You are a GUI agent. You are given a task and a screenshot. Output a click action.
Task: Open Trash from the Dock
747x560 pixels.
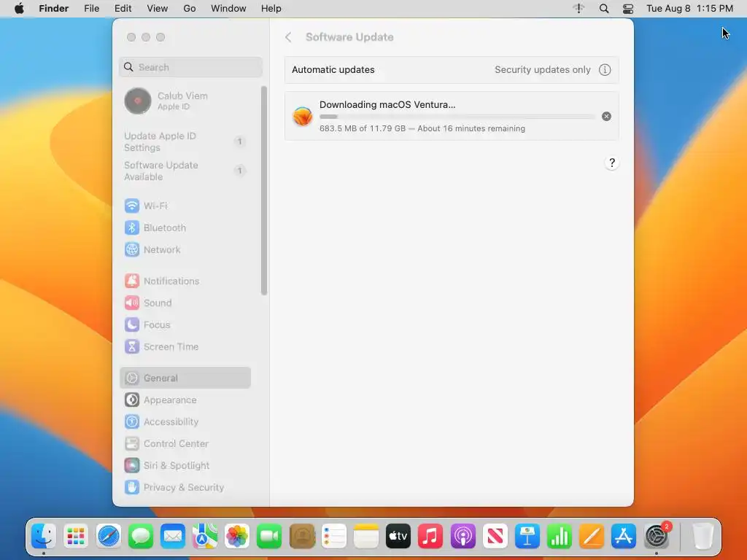(x=703, y=537)
